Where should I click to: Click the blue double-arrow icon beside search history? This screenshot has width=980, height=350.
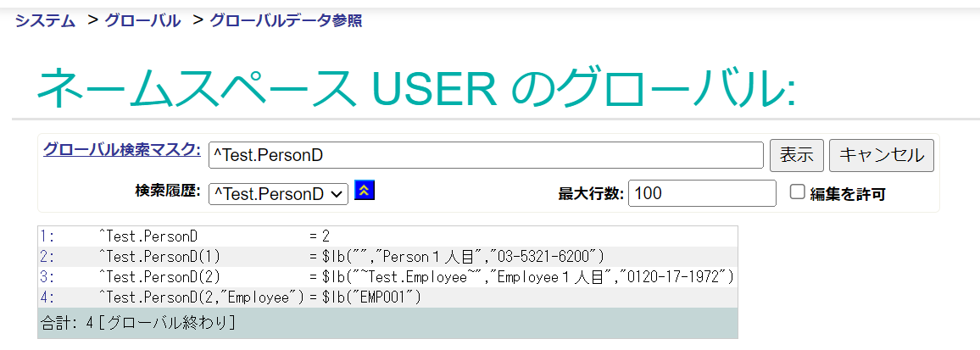point(365,191)
